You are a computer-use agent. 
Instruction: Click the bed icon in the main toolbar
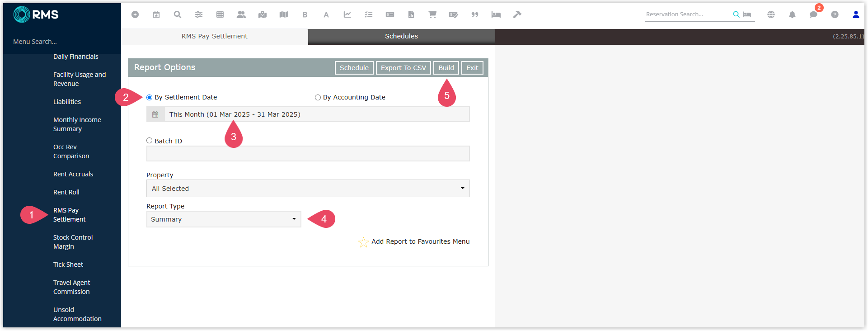coord(496,14)
